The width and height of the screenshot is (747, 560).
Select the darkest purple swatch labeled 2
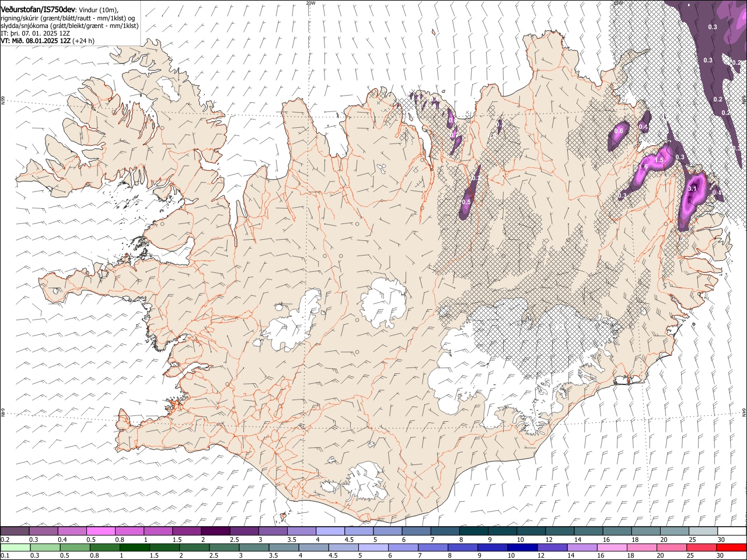pyautogui.click(x=215, y=531)
